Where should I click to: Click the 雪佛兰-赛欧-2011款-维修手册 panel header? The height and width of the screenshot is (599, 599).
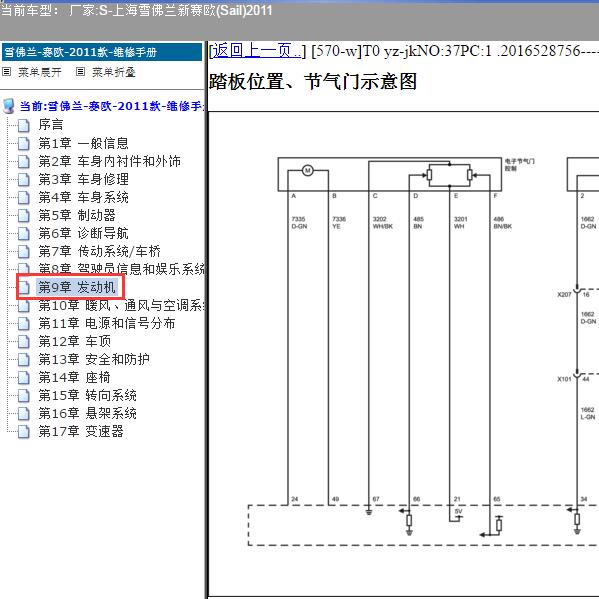102,52
